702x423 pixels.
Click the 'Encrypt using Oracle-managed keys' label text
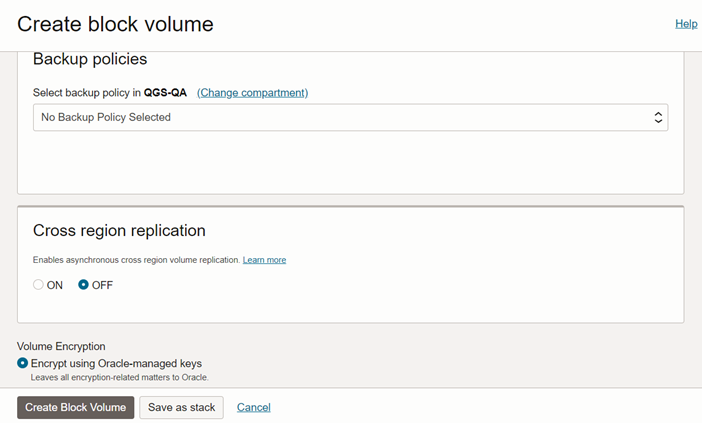[117, 363]
